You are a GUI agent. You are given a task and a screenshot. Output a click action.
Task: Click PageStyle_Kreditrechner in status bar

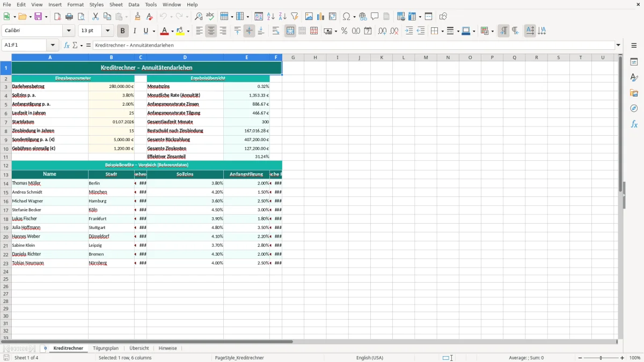[x=239, y=358]
